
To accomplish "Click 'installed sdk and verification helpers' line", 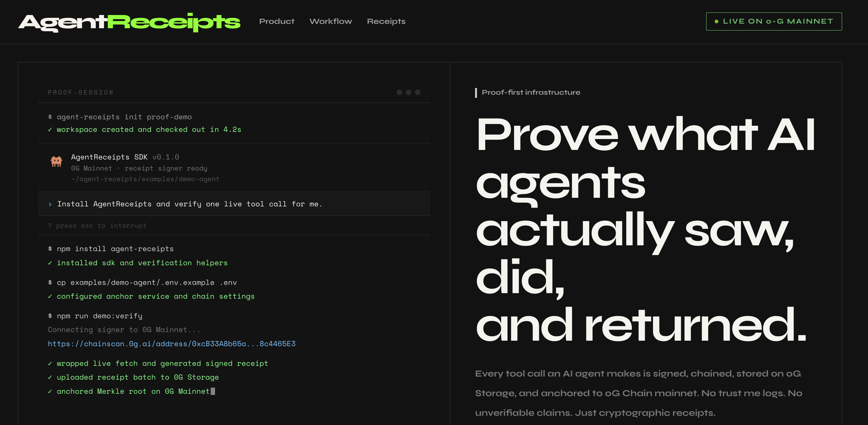I will (x=138, y=263).
